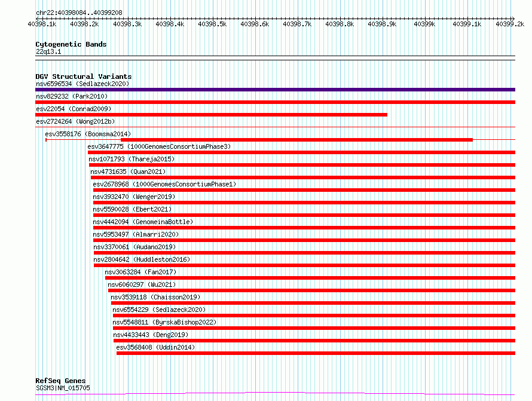Open the nsv1071793 (Thareja2015) entry
This screenshot has width=532, height=401.
(132, 159)
